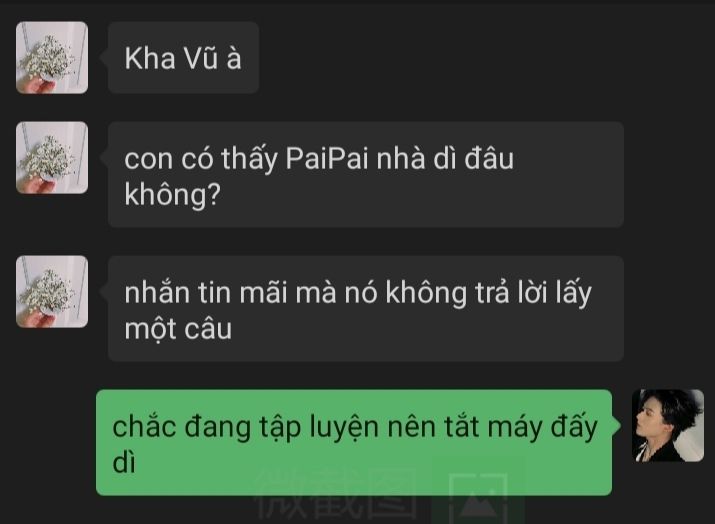Screen dimensions: 715x524
Task: Select the "nhắn tin mãi mà nó" message bubble
Action: pos(366,308)
